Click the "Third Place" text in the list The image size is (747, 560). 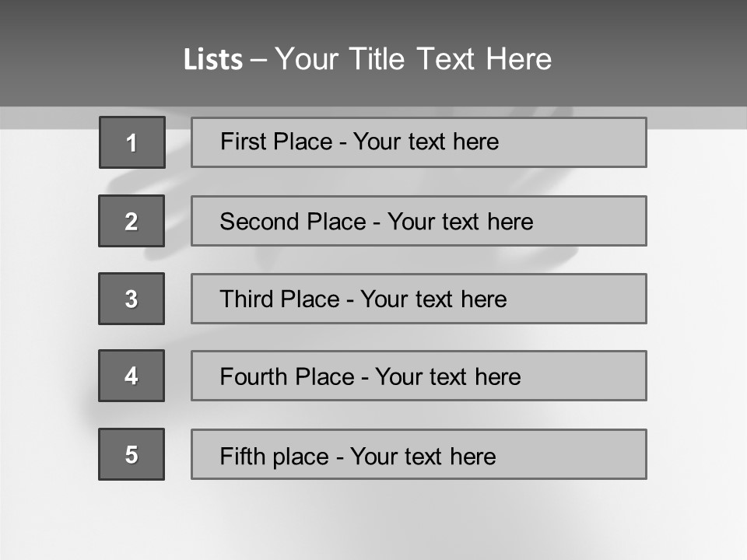tap(280, 299)
